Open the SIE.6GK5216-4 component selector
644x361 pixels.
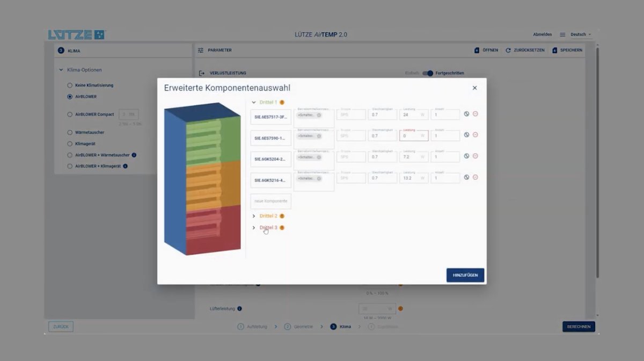coord(270,180)
